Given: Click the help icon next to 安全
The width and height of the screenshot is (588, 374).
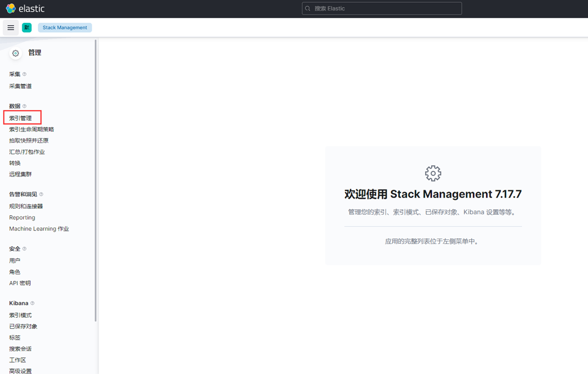Looking at the screenshot, I should [24, 249].
